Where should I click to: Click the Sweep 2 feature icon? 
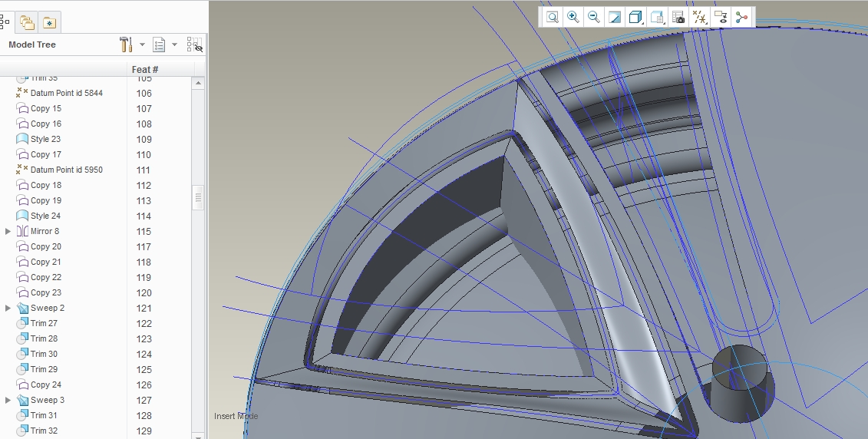[22, 308]
